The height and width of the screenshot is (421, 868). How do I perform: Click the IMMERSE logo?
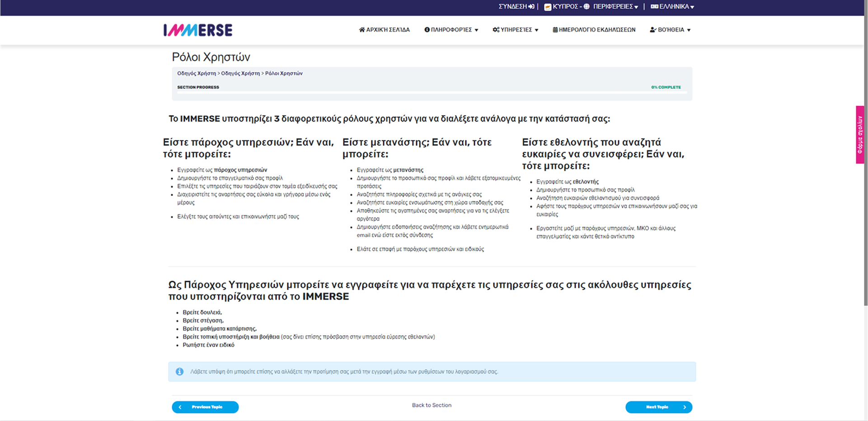tap(198, 30)
